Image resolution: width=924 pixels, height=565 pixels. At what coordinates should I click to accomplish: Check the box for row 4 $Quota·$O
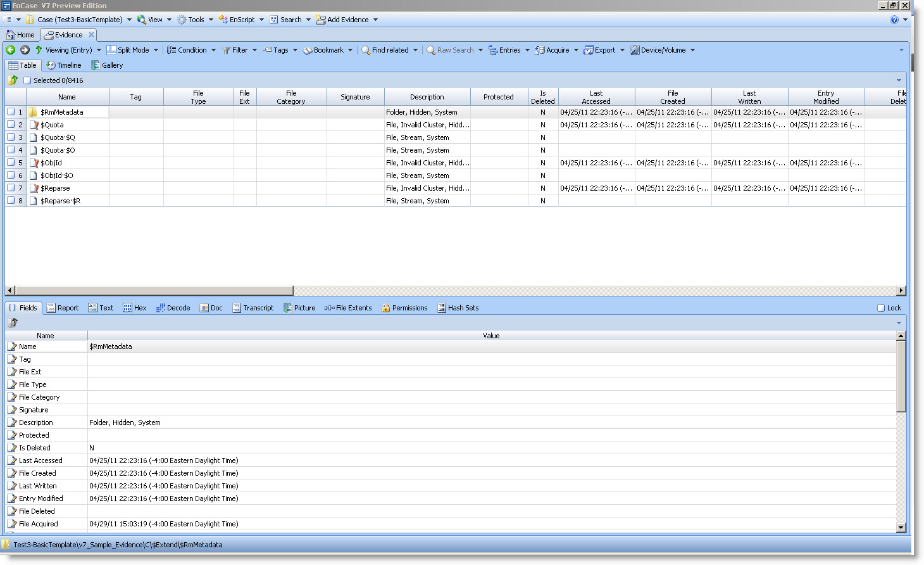[x=11, y=150]
